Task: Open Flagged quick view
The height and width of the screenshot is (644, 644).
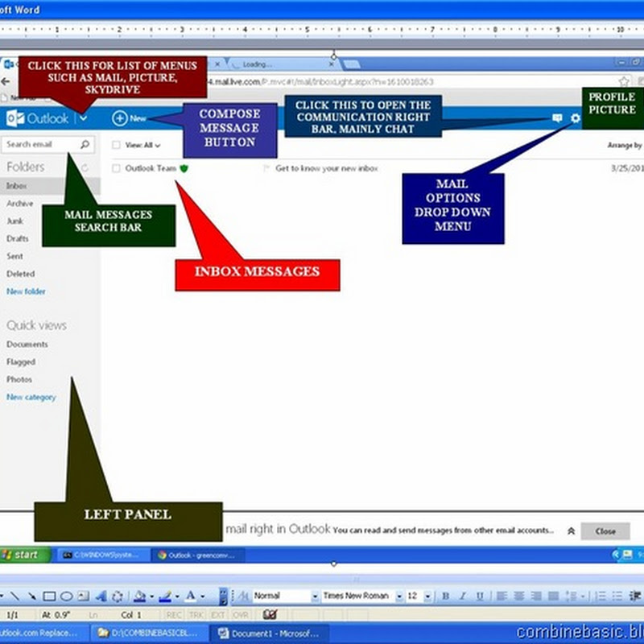Action: [21, 361]
